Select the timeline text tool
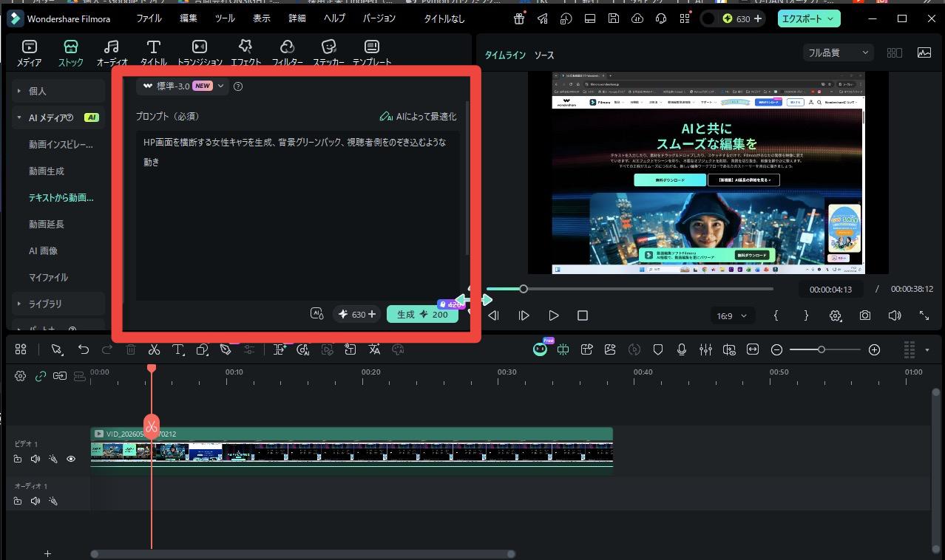The width and height of the screenshot is (945, 560). [x=177, y=349]
